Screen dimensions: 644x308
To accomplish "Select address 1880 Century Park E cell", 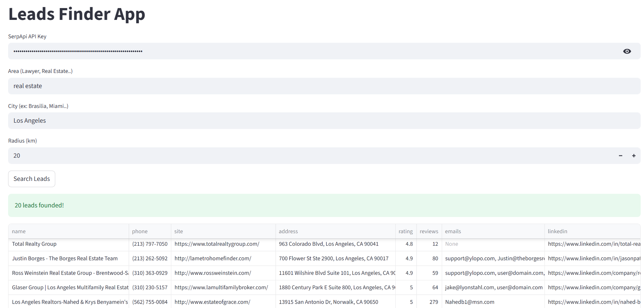I will point(335,287).
